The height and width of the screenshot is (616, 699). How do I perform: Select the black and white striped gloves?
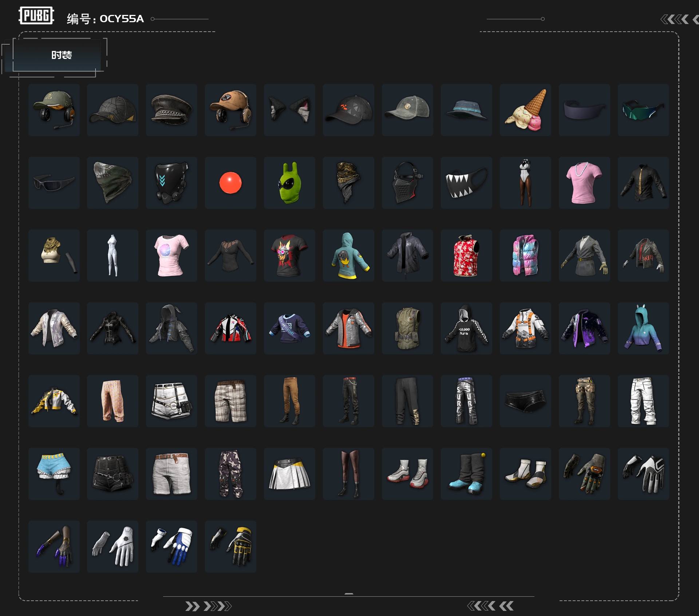coord(643,474)
